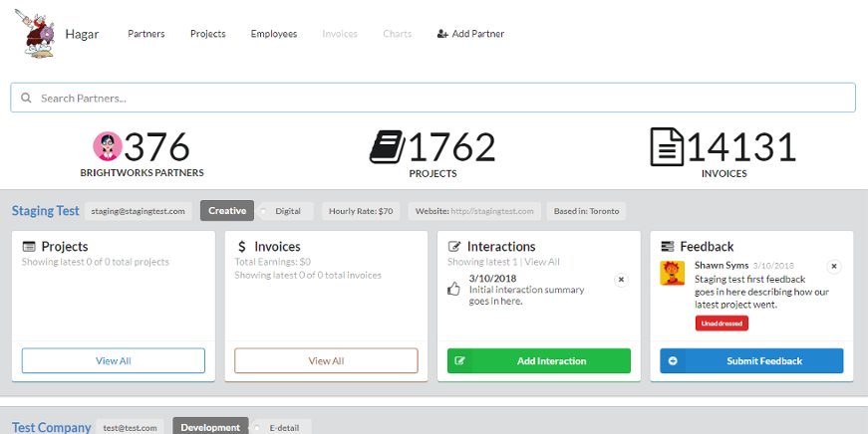Click Shawn Syms' avatar thumbnail
This screenshot has height=434, width=868.
[672, 273]
